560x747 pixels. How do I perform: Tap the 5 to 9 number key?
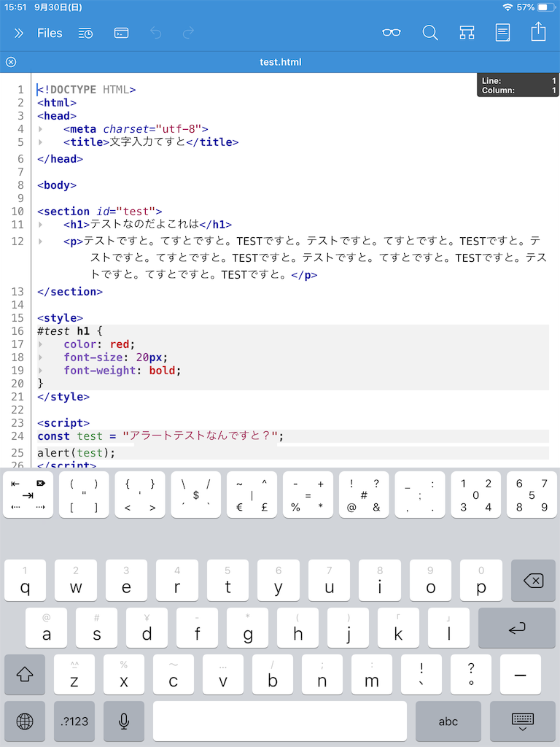tap(532, 495)
